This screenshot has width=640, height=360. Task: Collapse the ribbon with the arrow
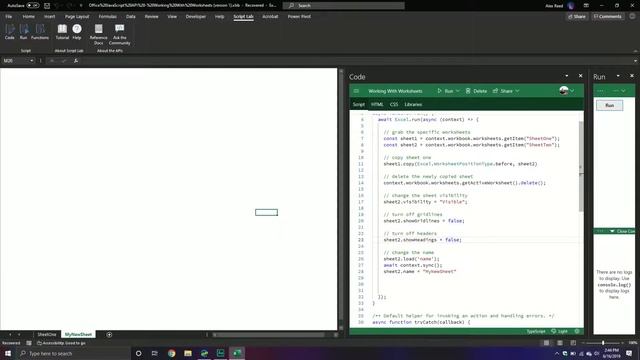tap(635, 51)
